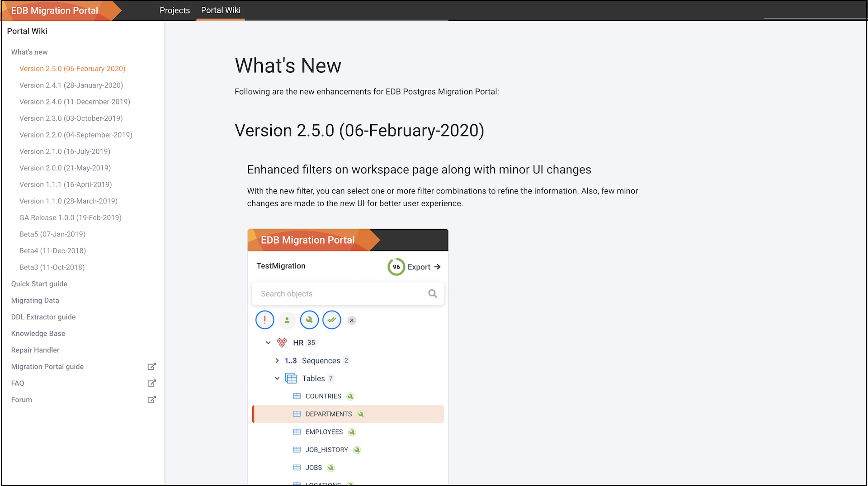The image size is (868, 486).
Task: Click the Tables grid icon
Action: [x=291, y=378]
